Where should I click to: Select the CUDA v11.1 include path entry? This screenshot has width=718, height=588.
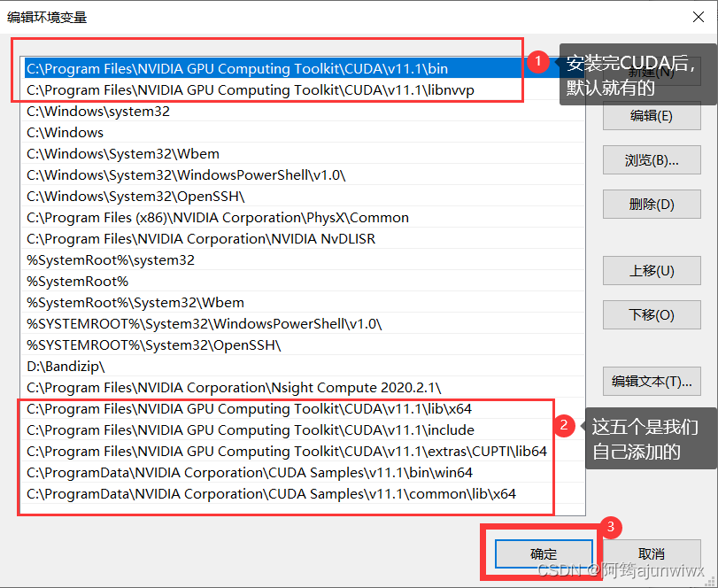pyautogui.click(x=302, y=430)
